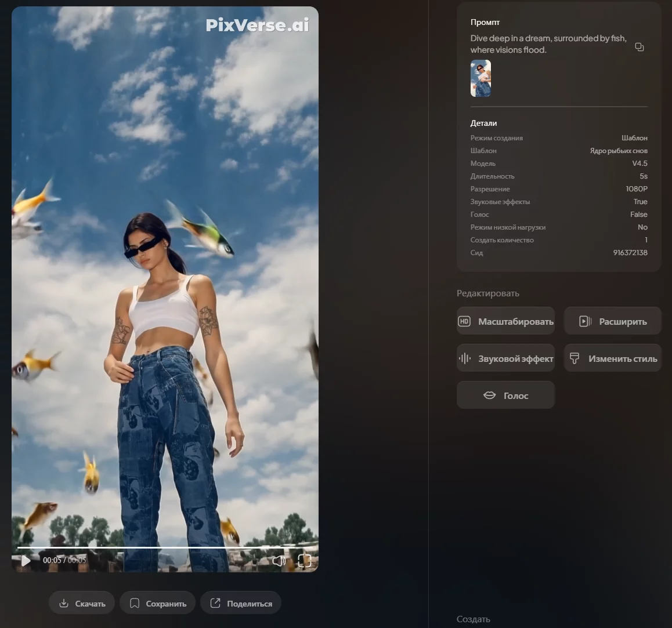
Task: Click the prompt text about diving in a dream
Action: [x=548, y=44]
